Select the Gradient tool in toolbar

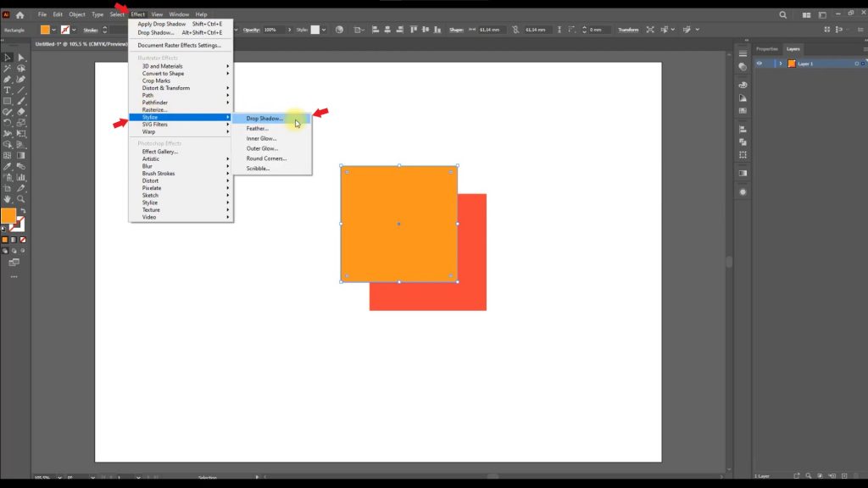(21, 156)
